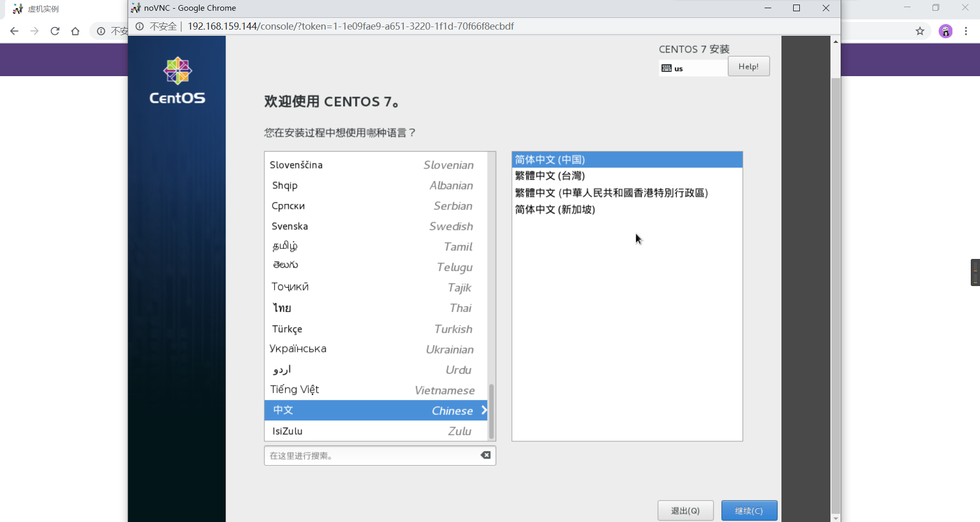The image size is (980, 522).
Task: Expand Chinese language variants via chevron
Action: click(x=483, y=410)
